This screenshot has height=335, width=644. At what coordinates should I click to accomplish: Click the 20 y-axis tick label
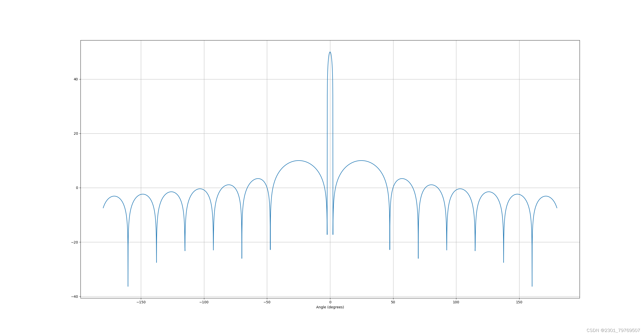[x=75, y=133]
